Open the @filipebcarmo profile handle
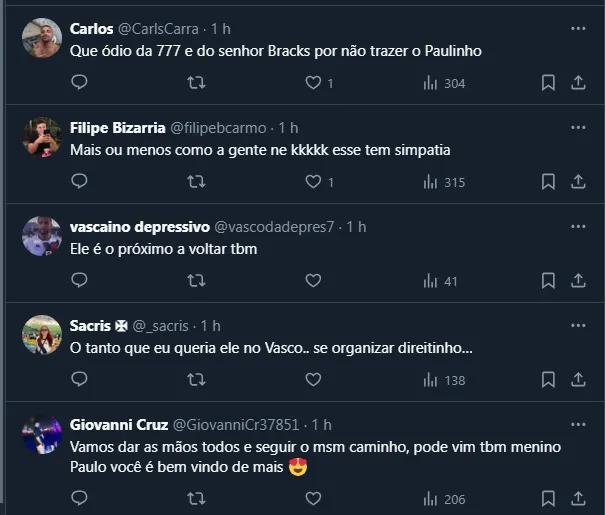Viewport: 605px width, 515px height. [x=224, y=128]
